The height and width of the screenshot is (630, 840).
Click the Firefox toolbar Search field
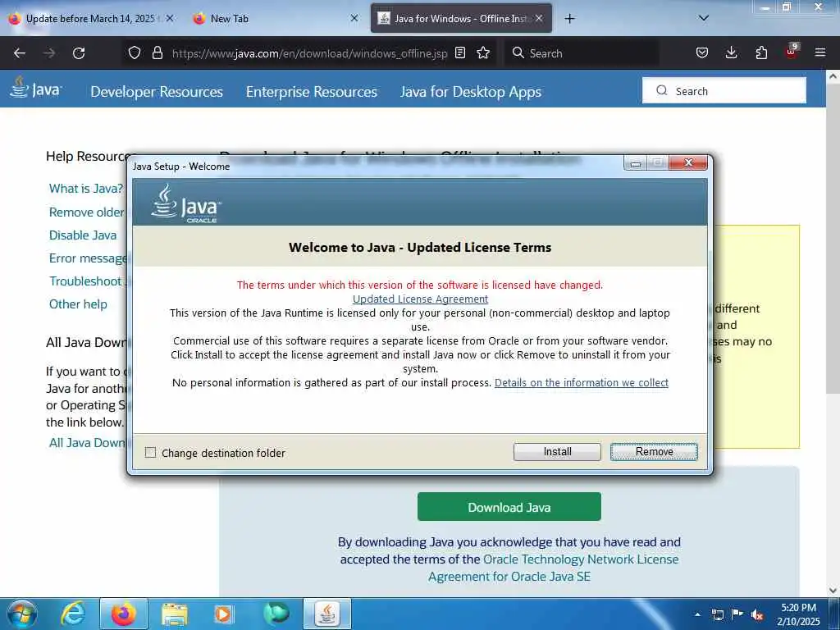582,53
